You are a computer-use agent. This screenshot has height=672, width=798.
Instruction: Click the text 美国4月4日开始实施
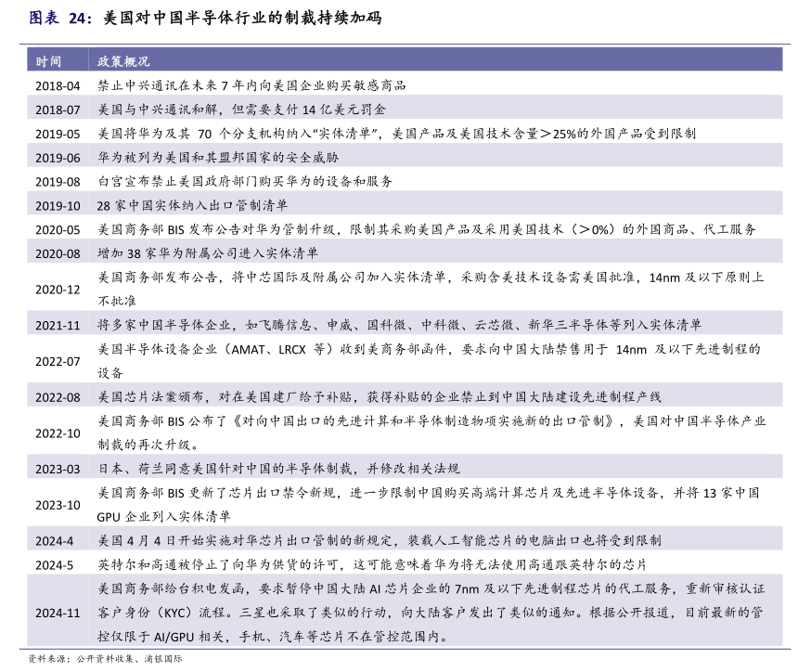[x=157, y=540]
